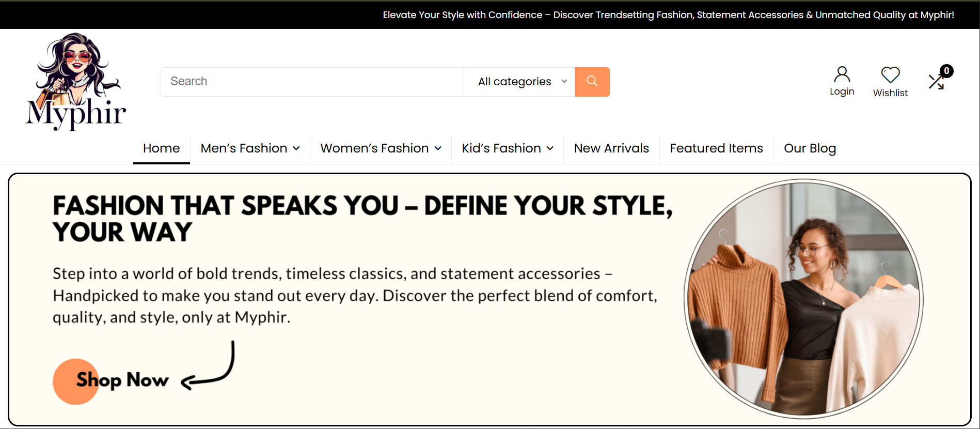Go to the Home menu item
Screen dimensions: 980x429
pyautogui.click(x=161, y=148)
